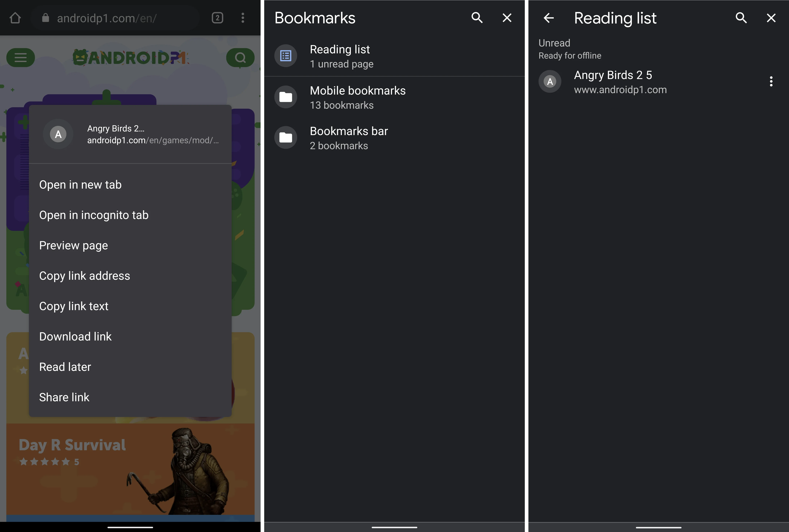Viewport: 789px width, 532px height.
Task: Search the Reading list
Action: pos(741,18)
